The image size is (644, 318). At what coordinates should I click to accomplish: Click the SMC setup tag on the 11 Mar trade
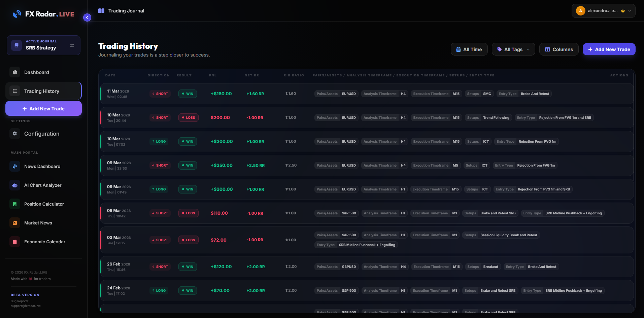click(487, 94)
